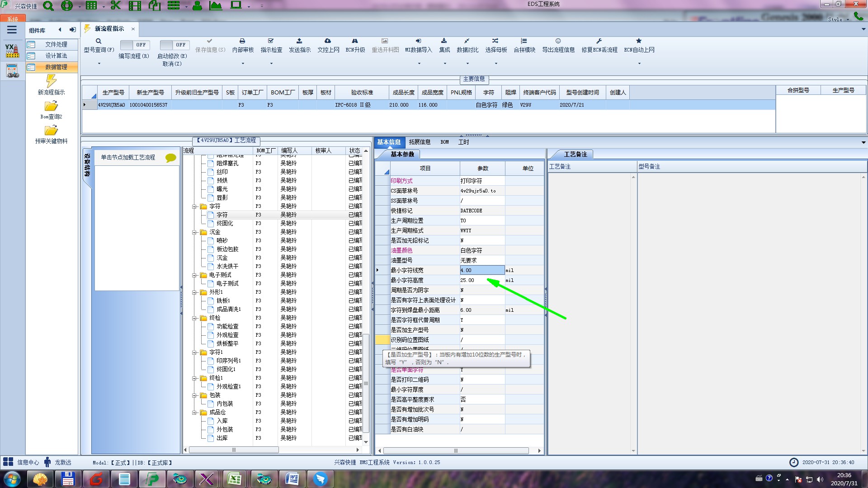The width and height of the screenshot is (868, 488).
Task: Click the 内部审核 print icon
Action: [242, 41]
